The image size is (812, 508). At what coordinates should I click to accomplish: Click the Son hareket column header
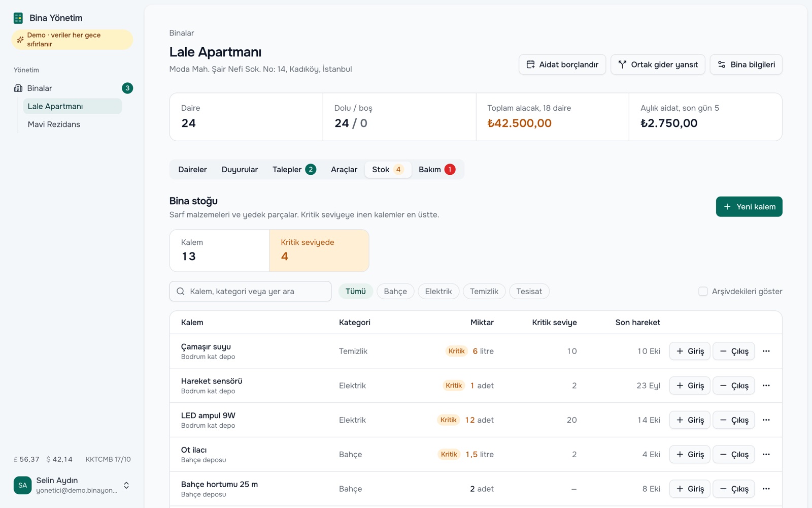pos(637,323)
